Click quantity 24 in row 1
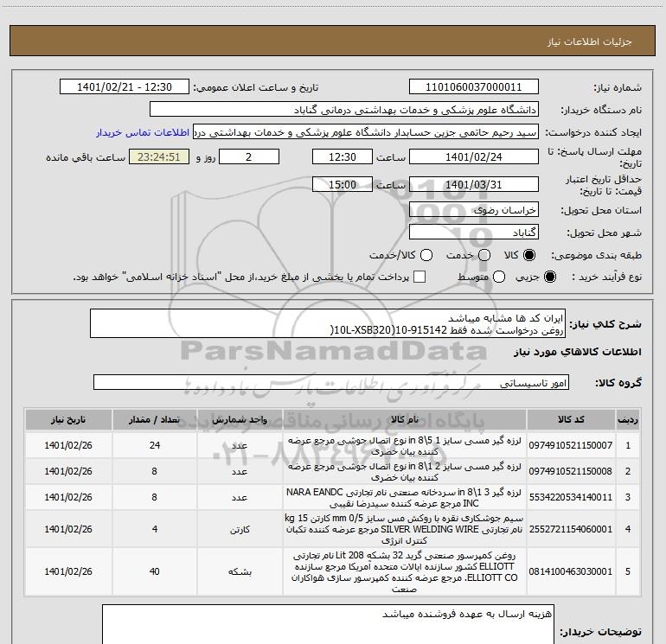Image resolution: width=666 pixels, height=644 pixels. (155, 445)
